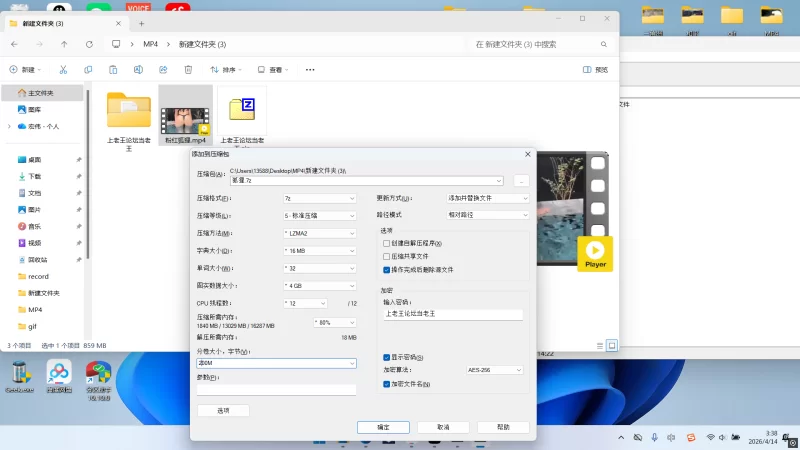Toggle the 显示密码 checkbox
The height and width of the screenshot is (450, 800).
[387, 357]
